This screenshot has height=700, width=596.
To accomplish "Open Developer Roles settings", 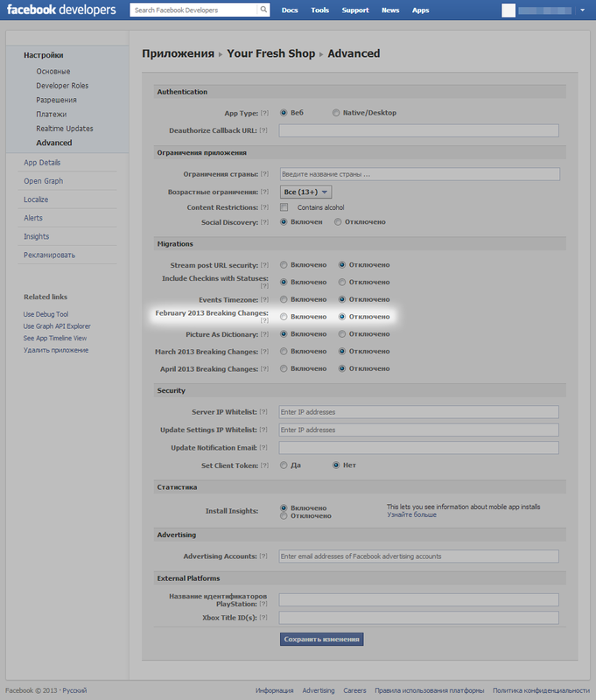I will point(62,86).
